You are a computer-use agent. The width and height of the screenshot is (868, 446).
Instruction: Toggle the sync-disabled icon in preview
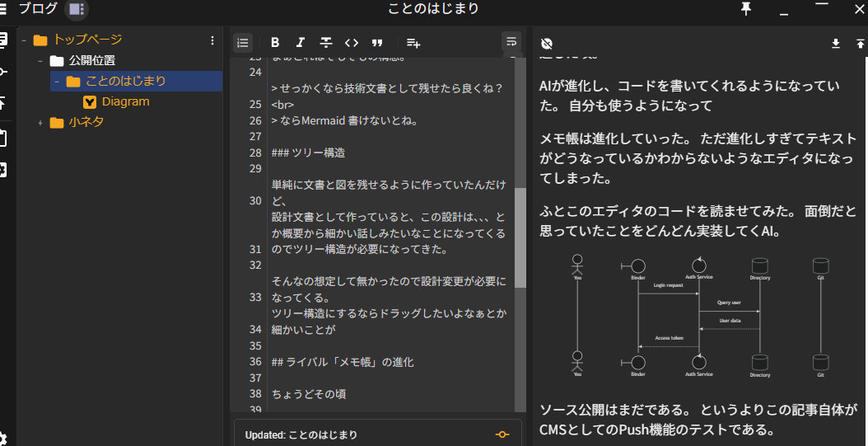pos(547,44)
